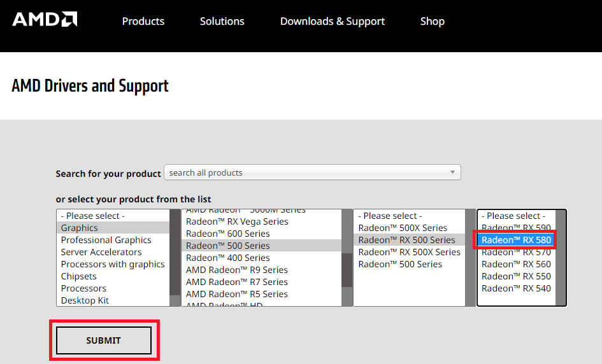This screenshot has height=364, width=602.
Task: Select Radeon RX 500 Series
Action: pyautogui.click(x=409, y=240)
